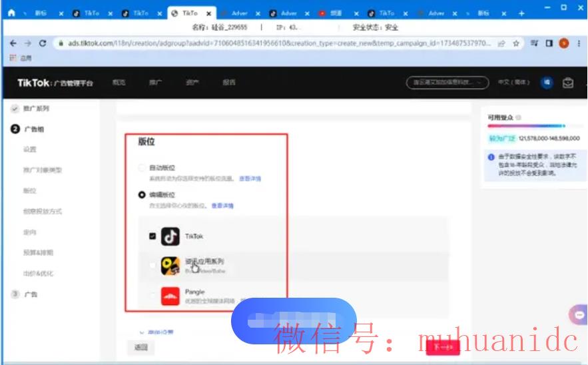Jump to 预算&排期 section in sidebar
Image resolution: width=588 pixels, height=365 pixels.
38,252
